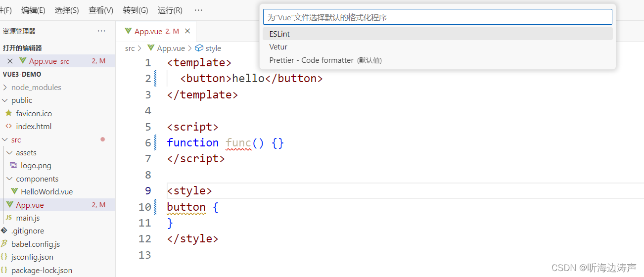Click the star icon beside favicon.ico
The width and height of the screenshot is (644, 277).
pos(8,113)
